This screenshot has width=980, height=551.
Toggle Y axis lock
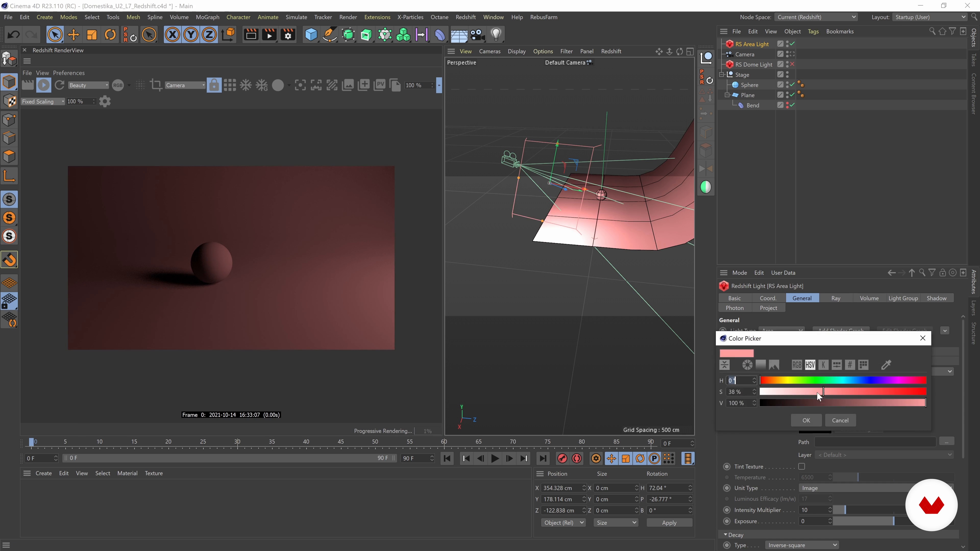point(191,35)
